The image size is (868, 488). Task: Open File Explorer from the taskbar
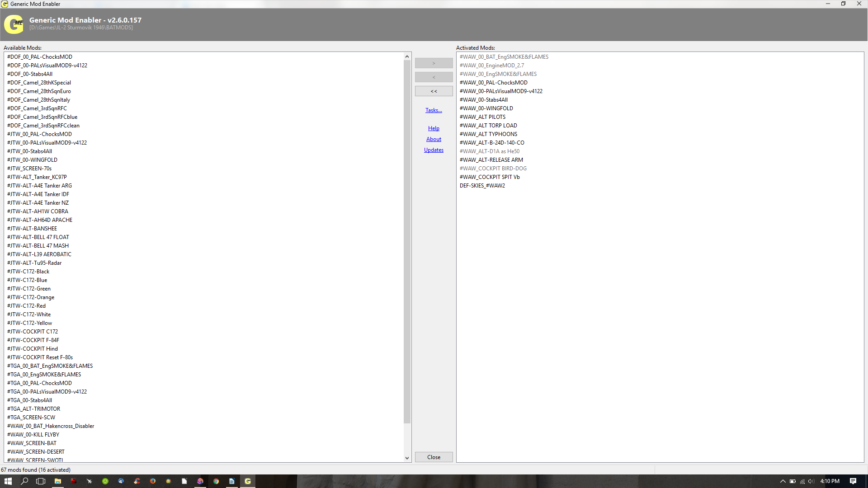(58, 481)
